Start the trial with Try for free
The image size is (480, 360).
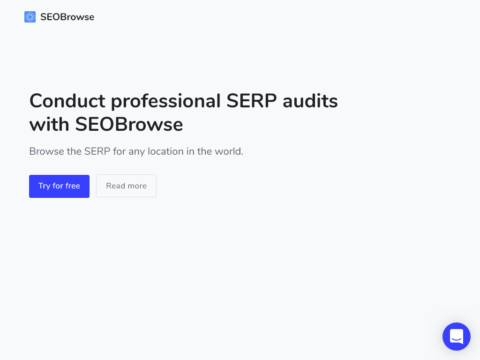tap(59, 186)
